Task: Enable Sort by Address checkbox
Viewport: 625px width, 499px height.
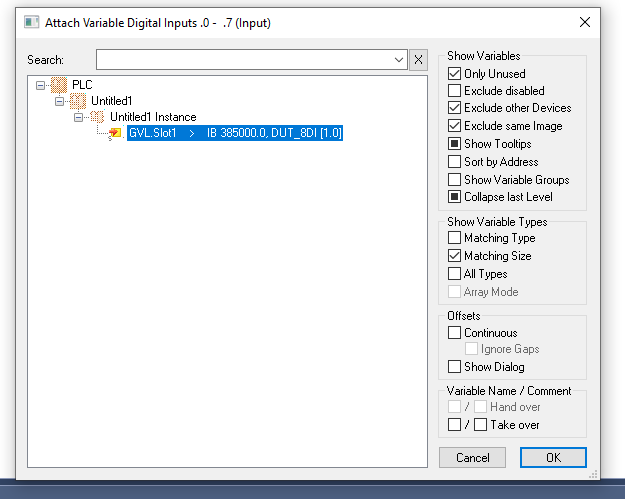Action: pos(454,162)
